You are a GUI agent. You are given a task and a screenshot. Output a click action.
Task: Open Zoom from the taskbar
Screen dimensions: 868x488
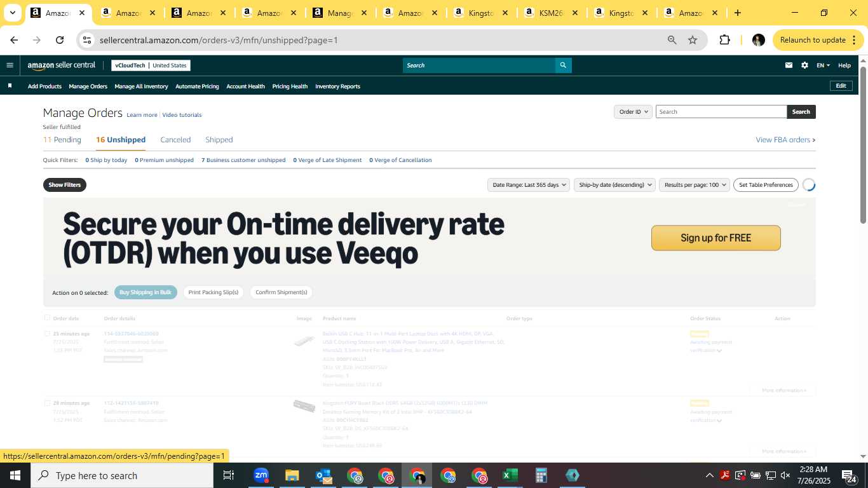pyautogui.click(x=261, y=475)
